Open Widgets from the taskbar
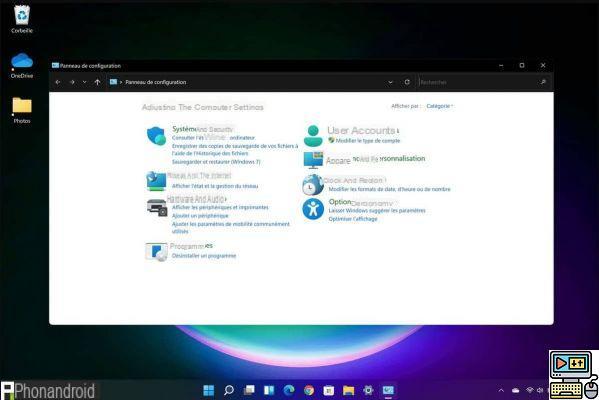 pos(269,390)
